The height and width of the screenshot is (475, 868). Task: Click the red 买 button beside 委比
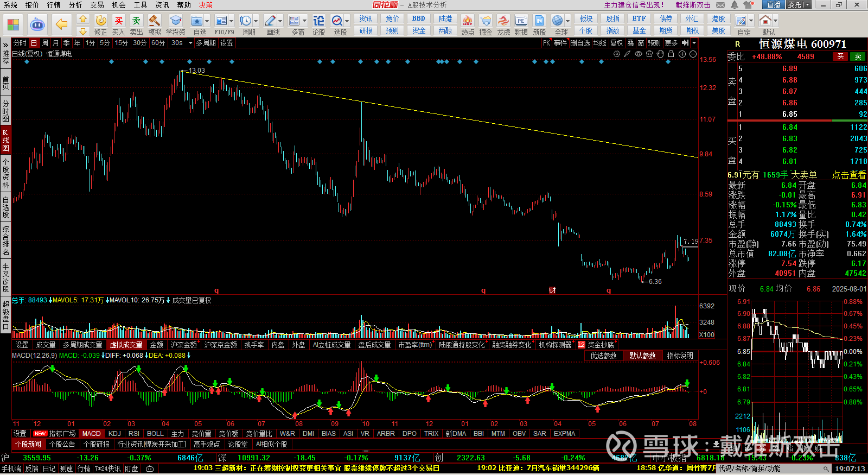coord(840,56)
